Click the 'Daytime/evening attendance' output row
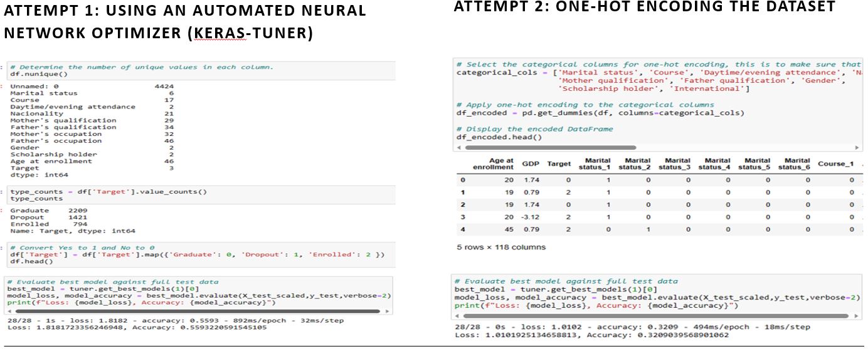Viewport: 868px width, 349px height. pos(92,107)
